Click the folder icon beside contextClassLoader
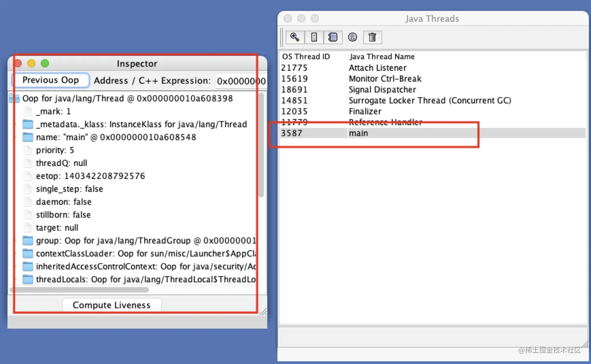The width and height of the screenshot is (591, 364). coord(28,253)
